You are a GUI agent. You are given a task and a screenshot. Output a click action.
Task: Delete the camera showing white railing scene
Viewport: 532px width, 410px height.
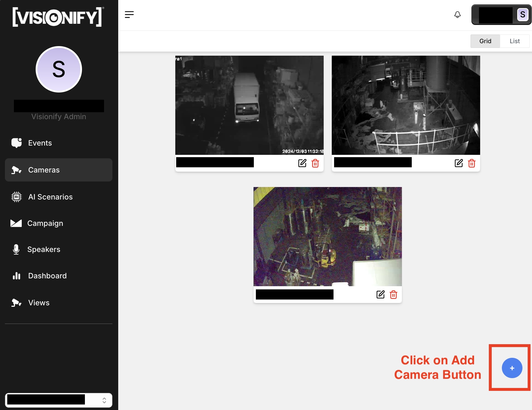472,163
